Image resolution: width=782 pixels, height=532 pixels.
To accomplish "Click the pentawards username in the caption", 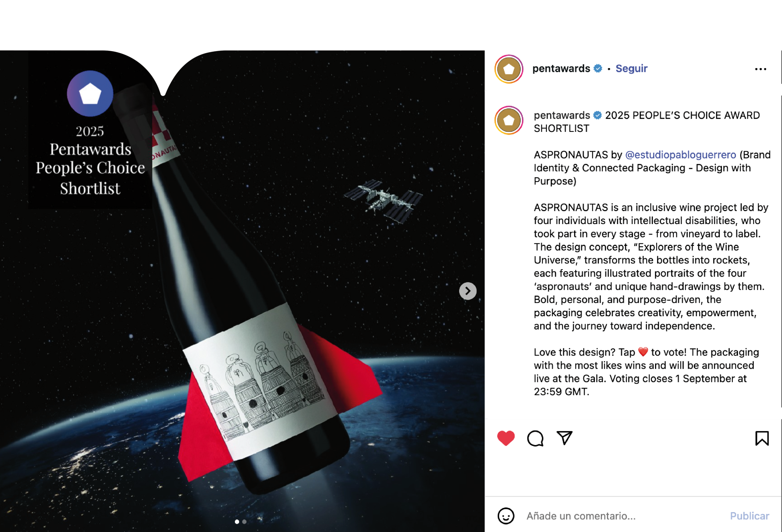I will (x=561, y=115).
